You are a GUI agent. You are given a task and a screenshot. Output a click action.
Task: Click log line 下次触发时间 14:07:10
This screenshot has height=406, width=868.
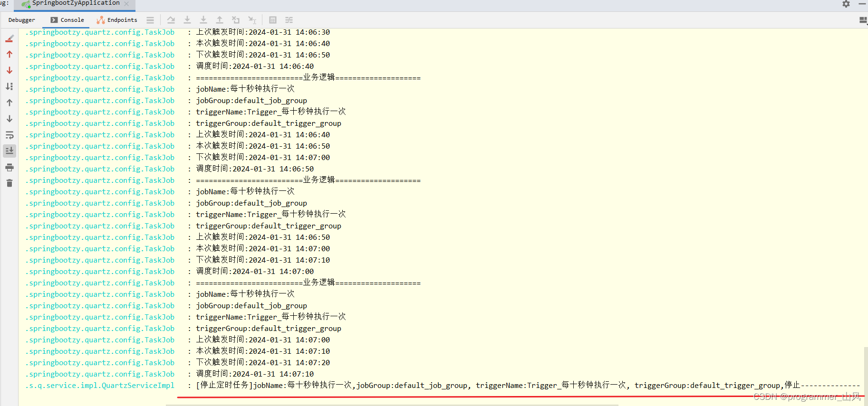(263, 260)
